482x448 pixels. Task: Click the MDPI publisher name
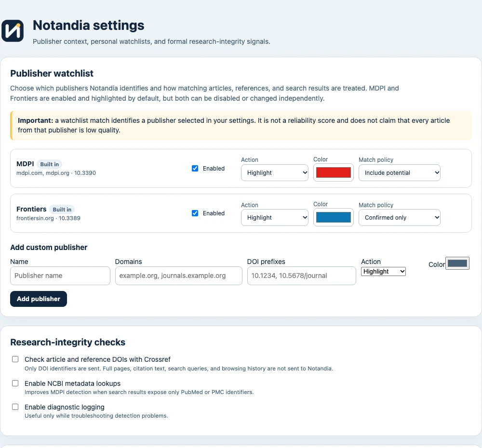click(25, 164)
